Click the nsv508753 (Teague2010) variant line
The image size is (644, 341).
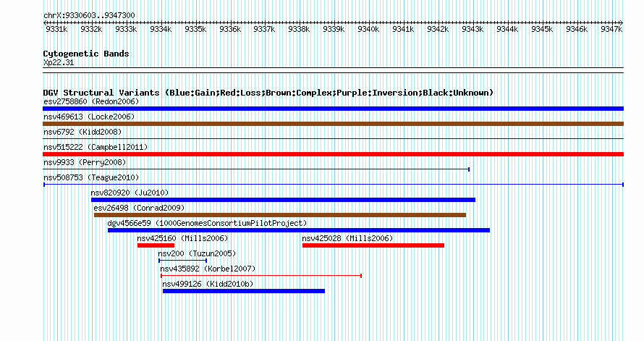coord(333,185)
